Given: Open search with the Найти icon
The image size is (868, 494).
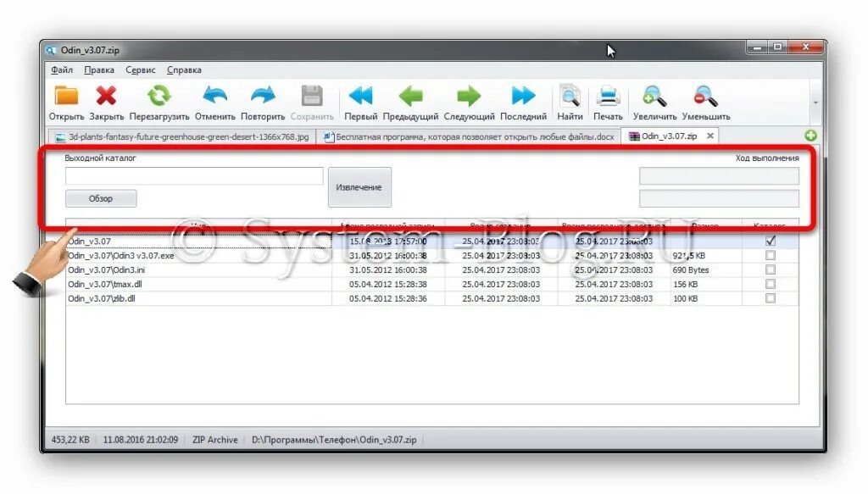Looking at the screenshot, I should [x=570, y=97].
